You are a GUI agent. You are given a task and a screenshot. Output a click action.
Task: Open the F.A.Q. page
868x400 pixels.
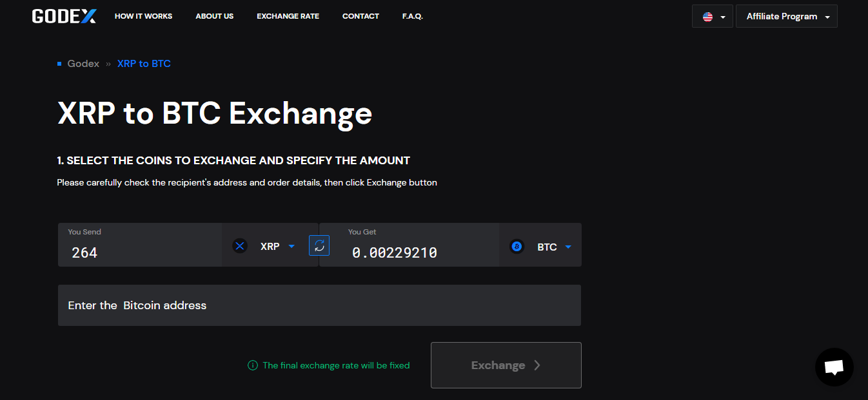(x=413, y=16)
